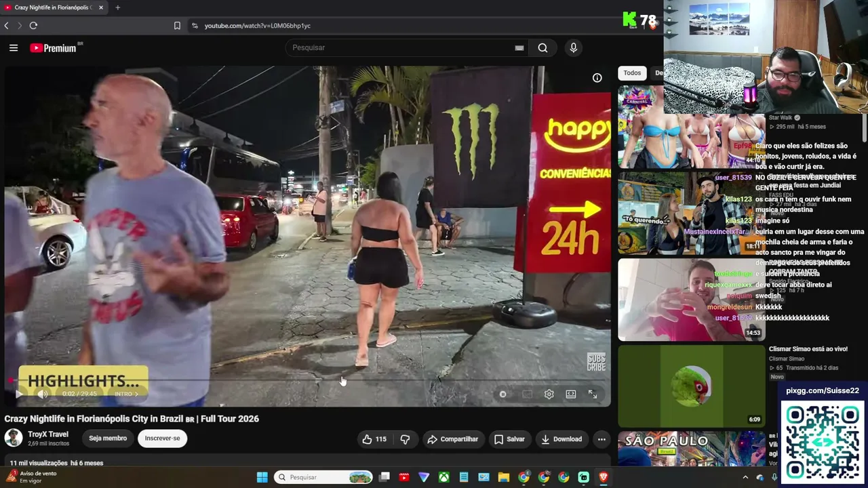The width and height of the screenshot is (868, 488).
Task: View site information icon beside the URL
Action: click(x=195, y=26)
